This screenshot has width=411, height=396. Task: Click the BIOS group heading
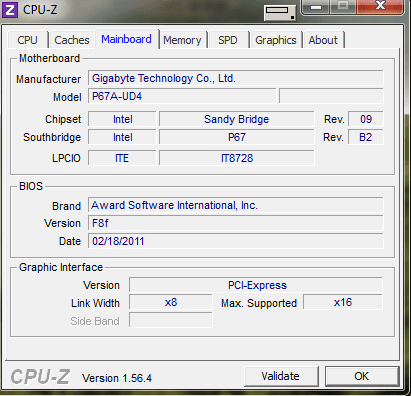coord(31,186)
